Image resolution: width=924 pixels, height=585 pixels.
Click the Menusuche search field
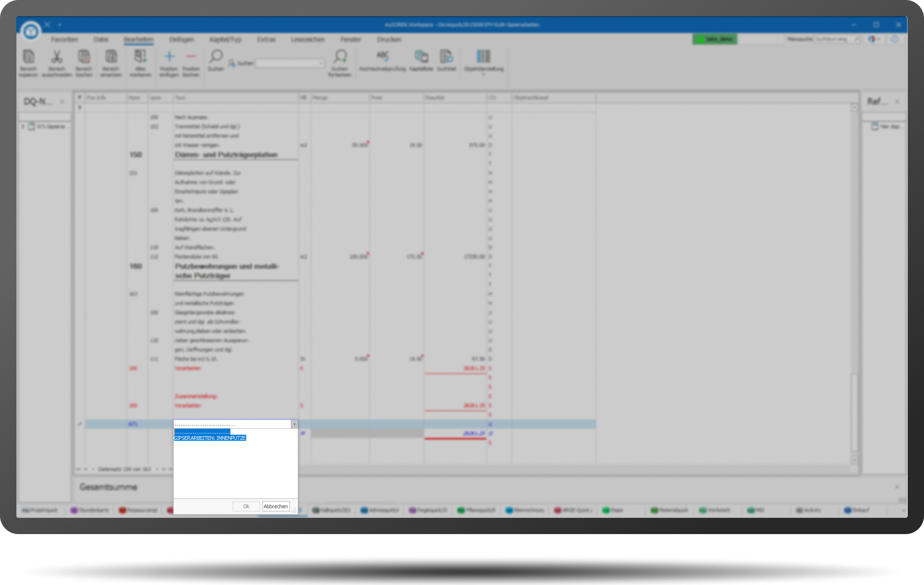point(836,40)
